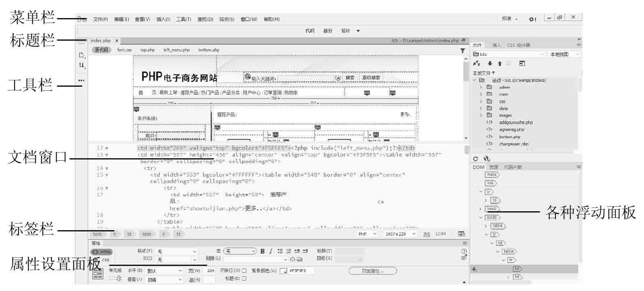Click the Point to File target icon
This screenshot has height=291, width=644.
point(293,259)
